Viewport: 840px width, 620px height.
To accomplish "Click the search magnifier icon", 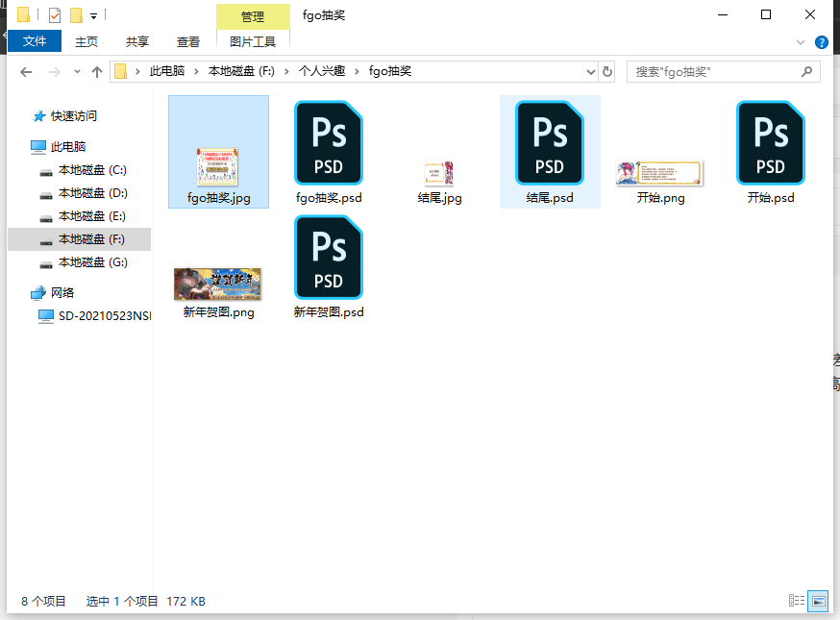I will click(x=806, y=72).
